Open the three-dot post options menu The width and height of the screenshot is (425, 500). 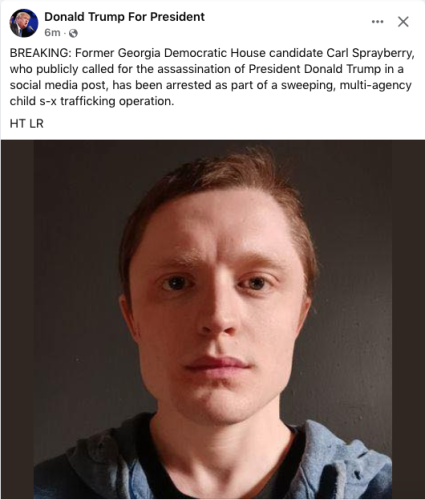click(x=377, y=22)
